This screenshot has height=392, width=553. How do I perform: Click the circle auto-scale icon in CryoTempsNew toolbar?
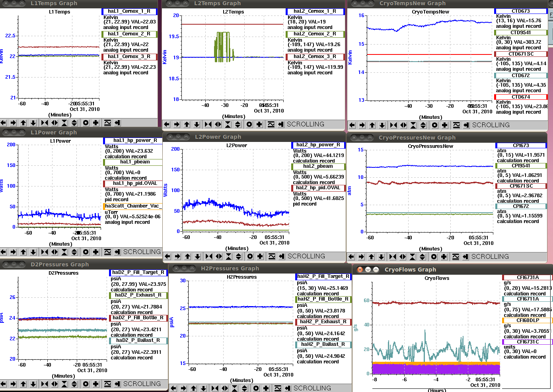click(x=435, y=125)
